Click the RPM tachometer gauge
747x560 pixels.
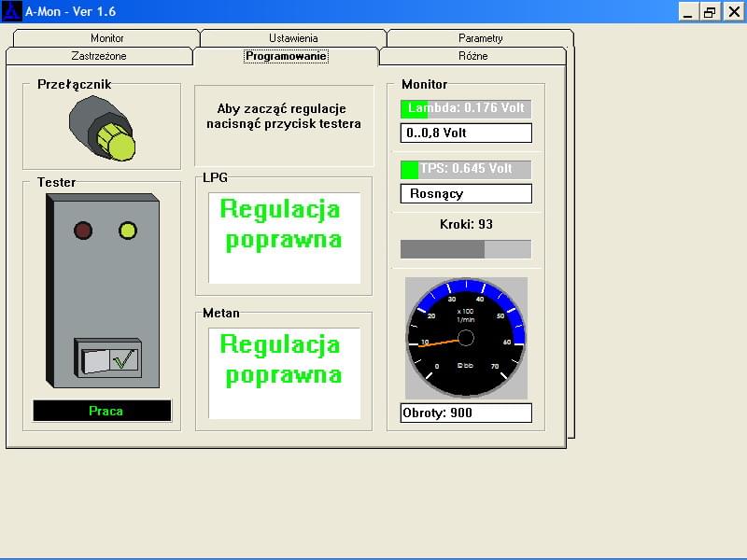click(466, 337)
